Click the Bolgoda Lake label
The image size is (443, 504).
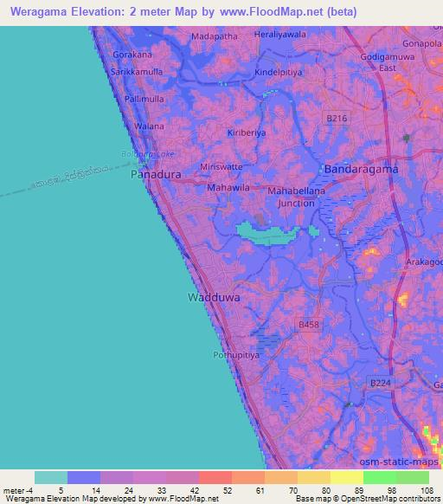coord(148,154)
